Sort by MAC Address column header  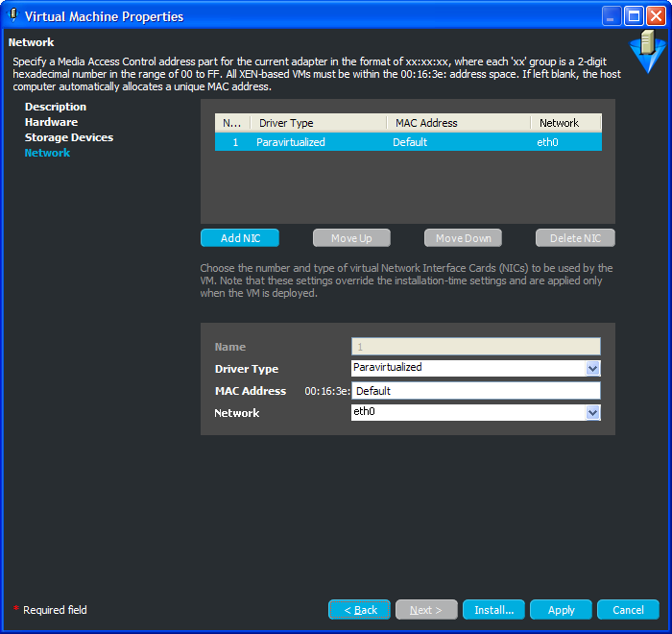tap(459, 123)
